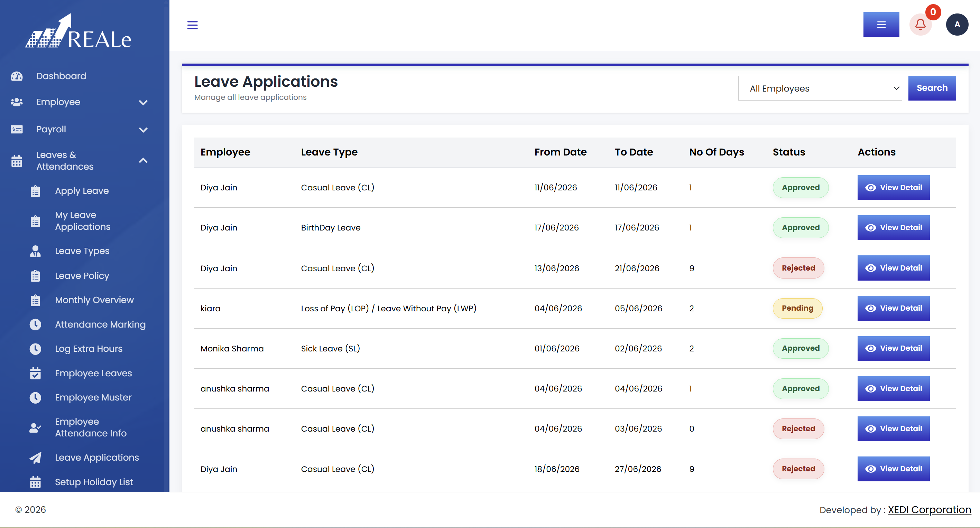View detail for BirthDay Leave row

pyautogui.click(x=893, y=228)
